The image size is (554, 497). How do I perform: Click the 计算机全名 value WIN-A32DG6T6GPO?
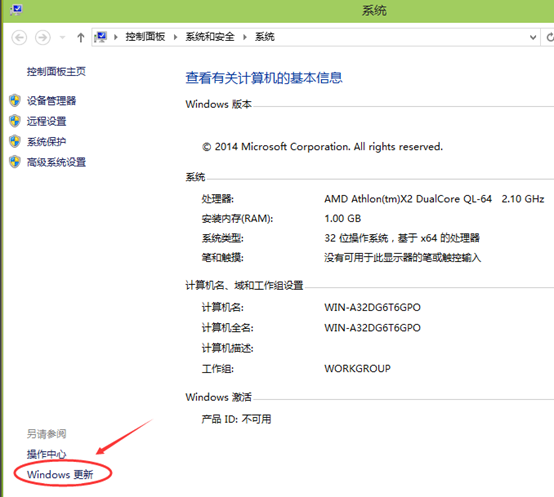coord(372,328)
